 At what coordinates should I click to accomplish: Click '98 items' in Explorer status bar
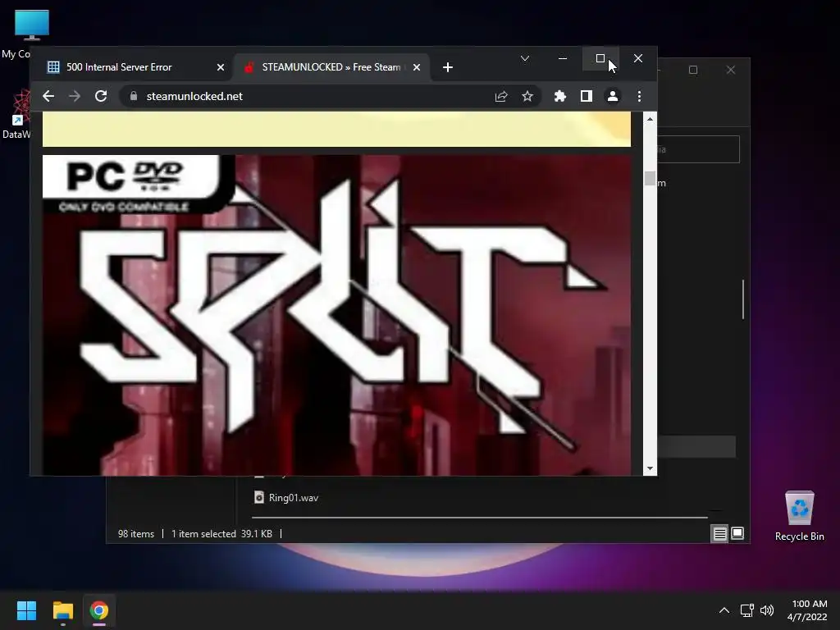pyautogui.click(x=136, y=534)
